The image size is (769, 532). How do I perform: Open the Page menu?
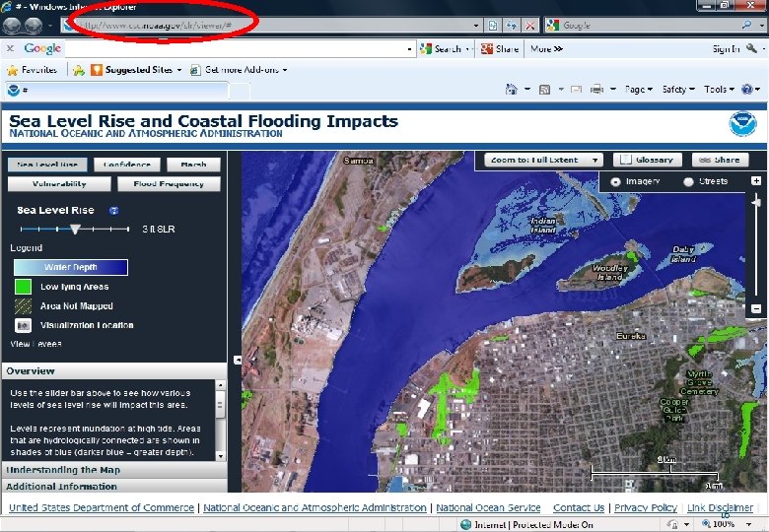(638, 89)
